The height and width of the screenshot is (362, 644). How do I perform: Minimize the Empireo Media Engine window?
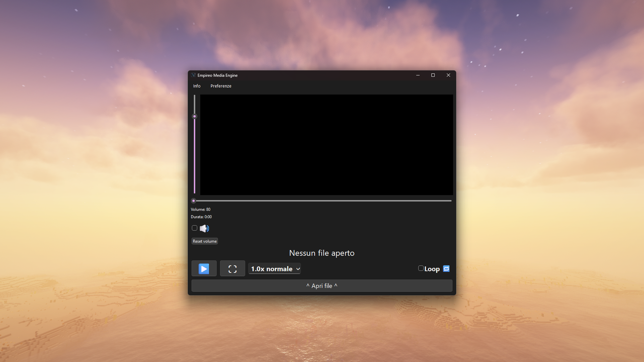coord(418,75)
